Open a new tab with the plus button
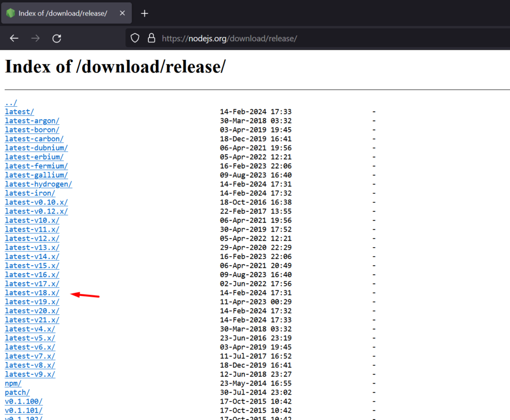Screen dimensions: 510x420 [x=144, y=13]
